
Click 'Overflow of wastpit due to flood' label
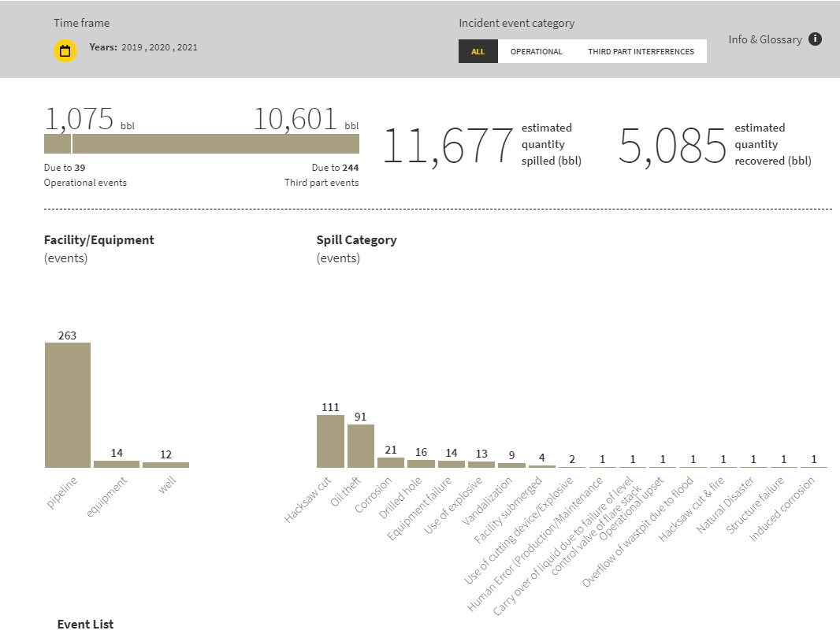[637, 532]
